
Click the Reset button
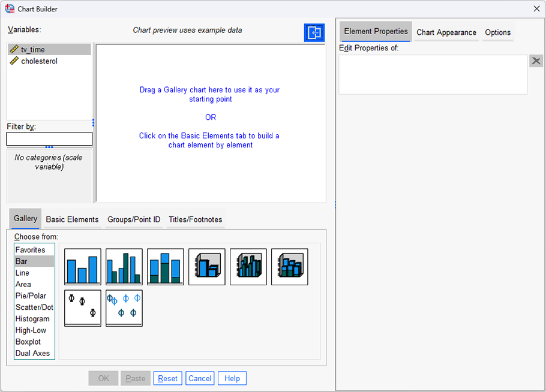167,378
